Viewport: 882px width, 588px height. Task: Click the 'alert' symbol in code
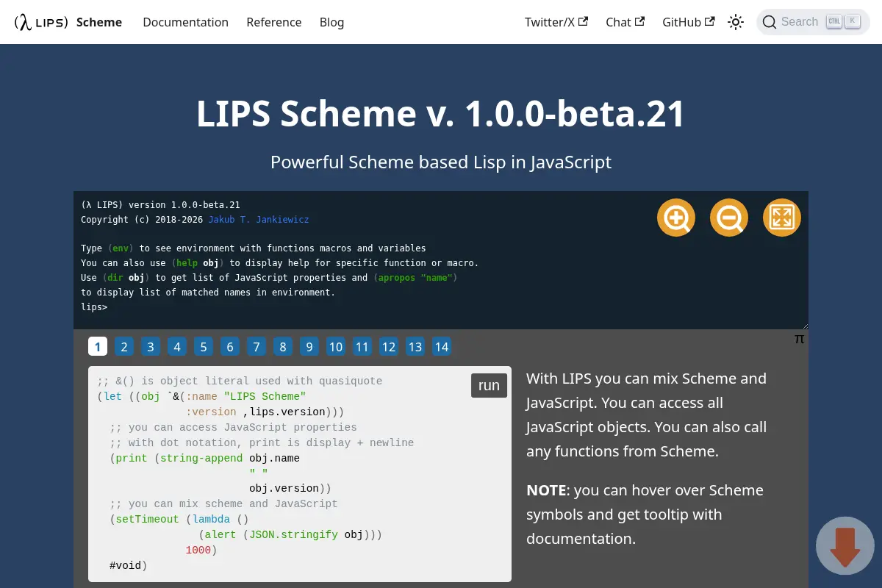[x=220, y=534]
